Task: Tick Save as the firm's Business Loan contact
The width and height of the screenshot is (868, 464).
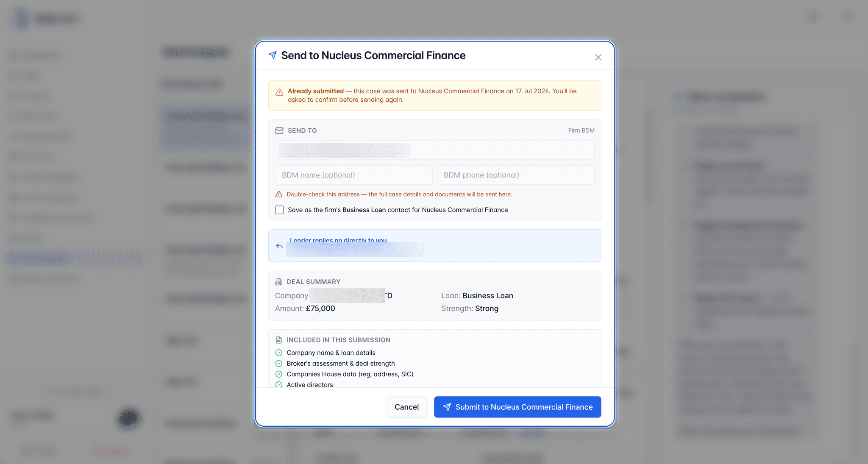Action: pyautogui.click(x=279, y=210)
